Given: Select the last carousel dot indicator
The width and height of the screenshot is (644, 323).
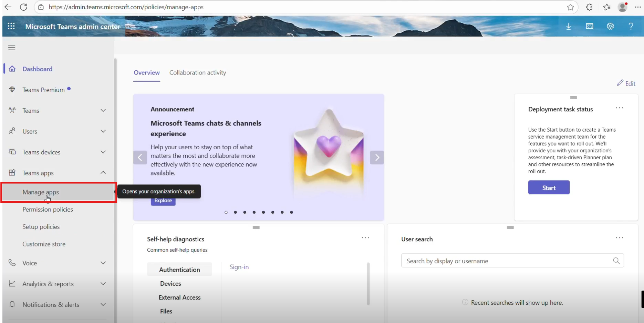Looking at the screenshot, I should coord(291,212).
